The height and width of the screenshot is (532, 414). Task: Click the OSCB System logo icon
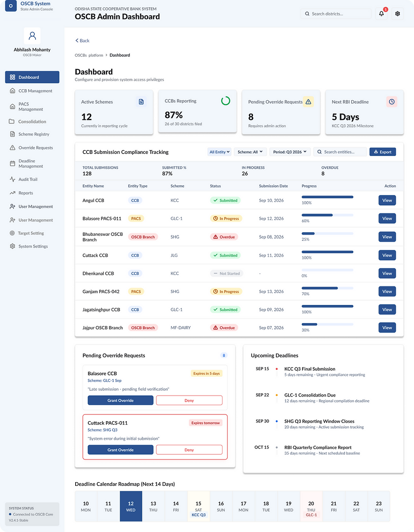[11, 6]
